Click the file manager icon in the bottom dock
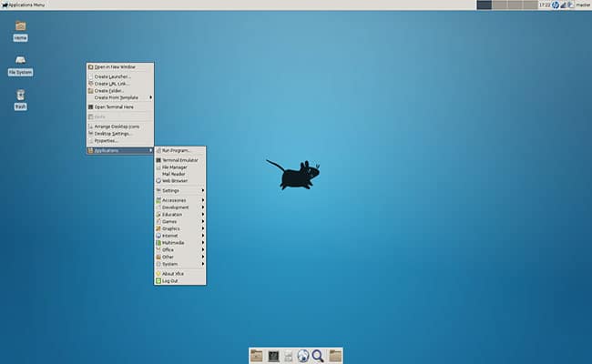592x364 pixels. coord(257,356)
